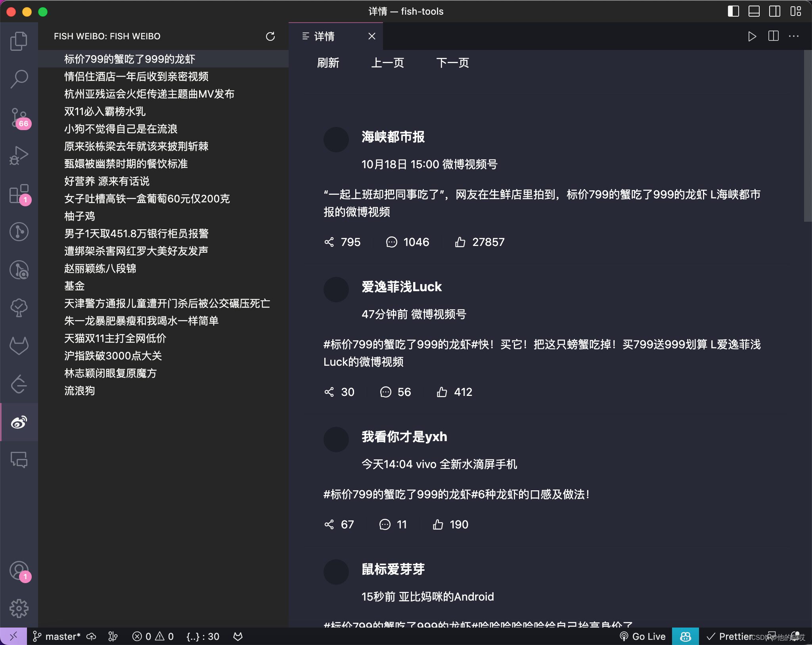Click the username 我看你才是yxh
812x645 pixels.
click(x=404, y=436)
